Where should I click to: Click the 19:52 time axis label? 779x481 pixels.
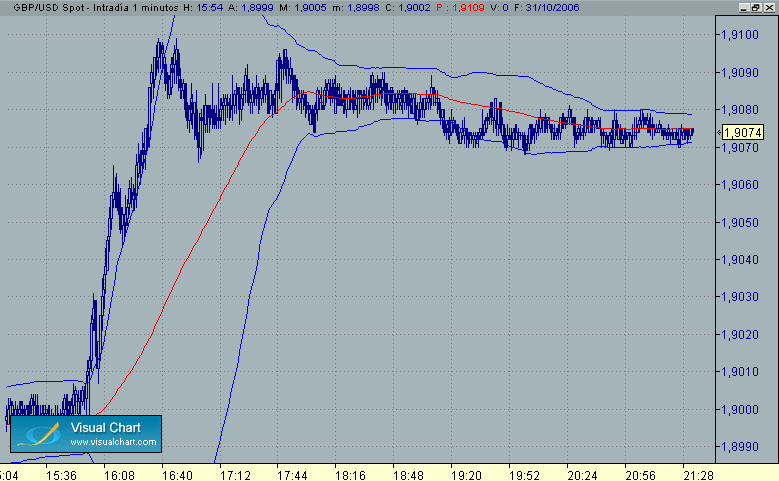pos(524,476)
